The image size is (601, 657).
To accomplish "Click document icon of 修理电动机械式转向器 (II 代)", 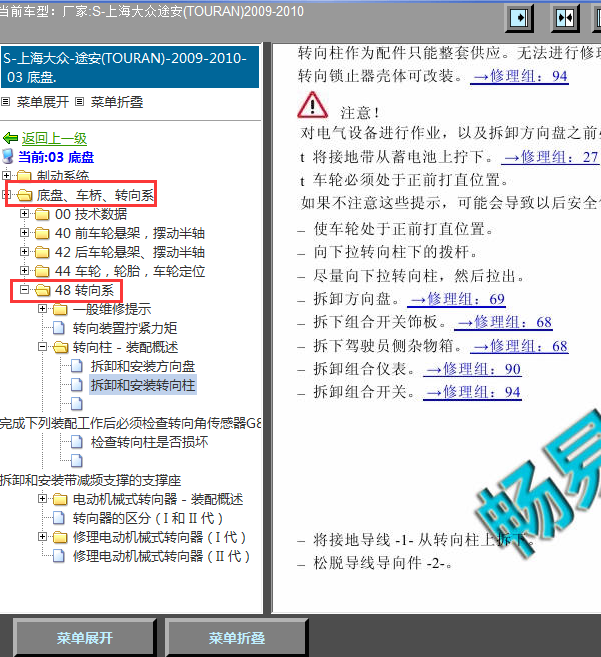I will tap(59, 556).
